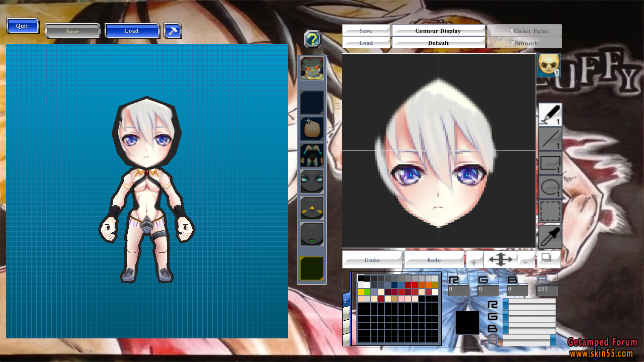Click the Default button
Screen dimensions: 644x362
click(438, 43)
